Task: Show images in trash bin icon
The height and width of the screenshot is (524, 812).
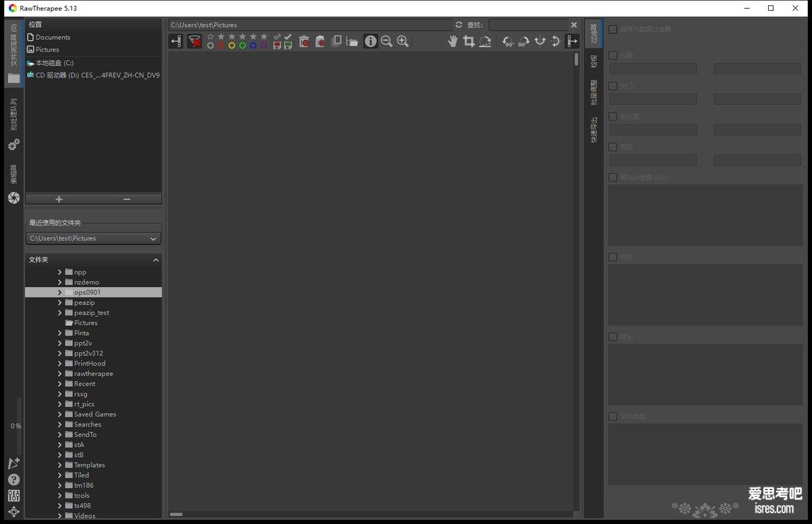Action: coord(304,41)
